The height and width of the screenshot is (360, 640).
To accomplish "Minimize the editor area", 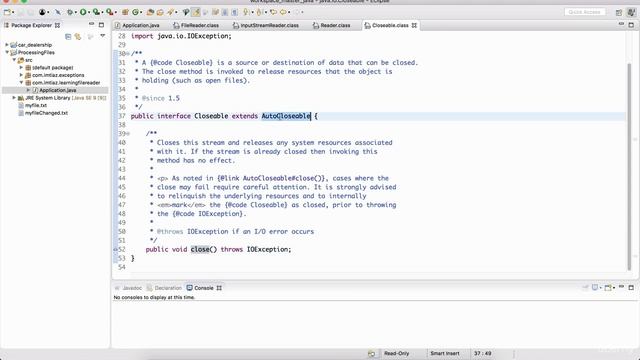I will pyautogui.click(x=621, y=24).
